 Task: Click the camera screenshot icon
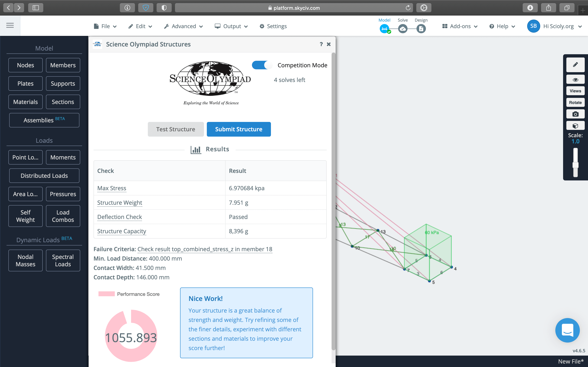coord(575,114)
